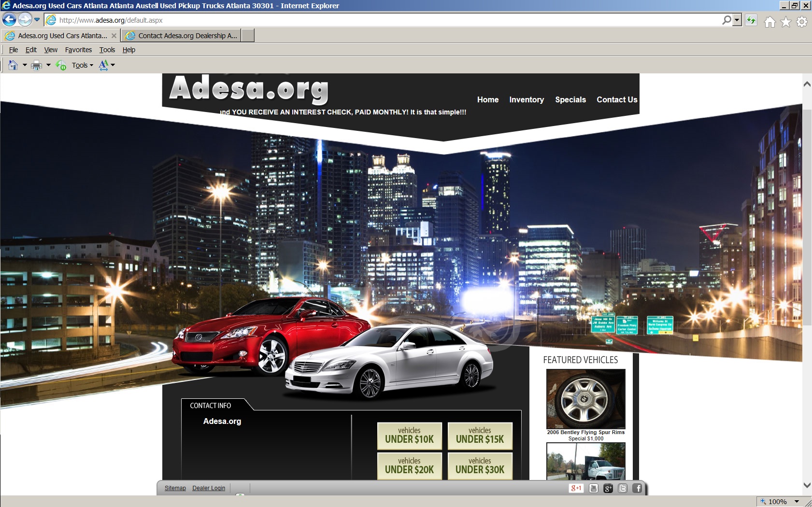Open 2006 Bentley Flying Spur Rims listing text
Image resolution: width=812 pixels, height=507 pixels.
click(586, 432)
